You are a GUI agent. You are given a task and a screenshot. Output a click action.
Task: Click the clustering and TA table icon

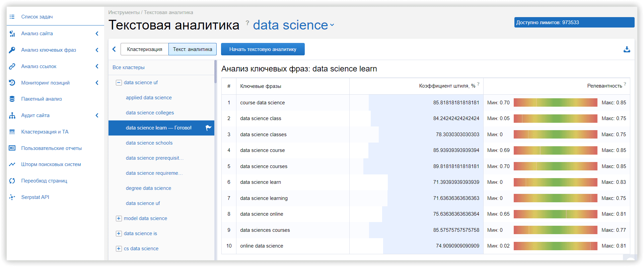[12, 132]
